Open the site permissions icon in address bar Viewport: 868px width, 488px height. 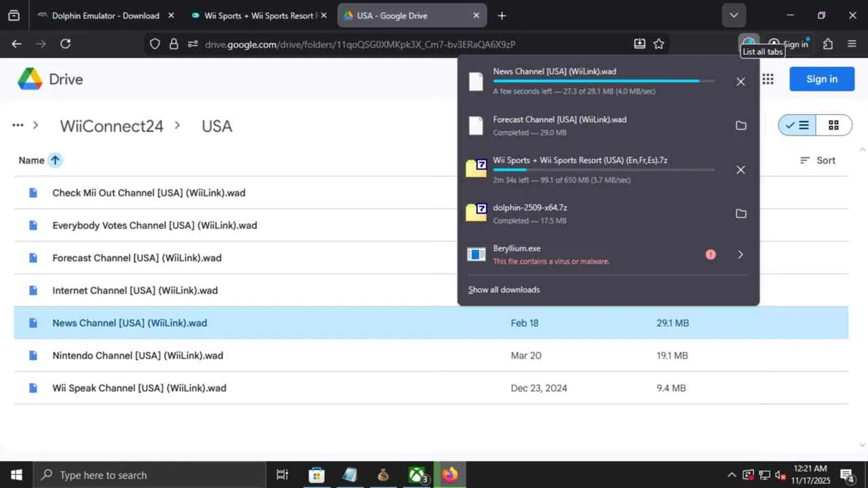193,44
